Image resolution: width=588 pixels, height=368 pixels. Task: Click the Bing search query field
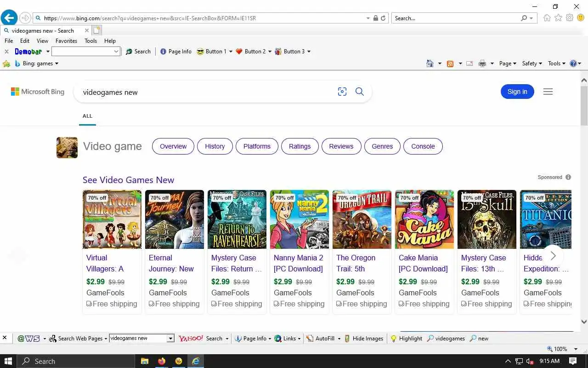tap(207, 92)
